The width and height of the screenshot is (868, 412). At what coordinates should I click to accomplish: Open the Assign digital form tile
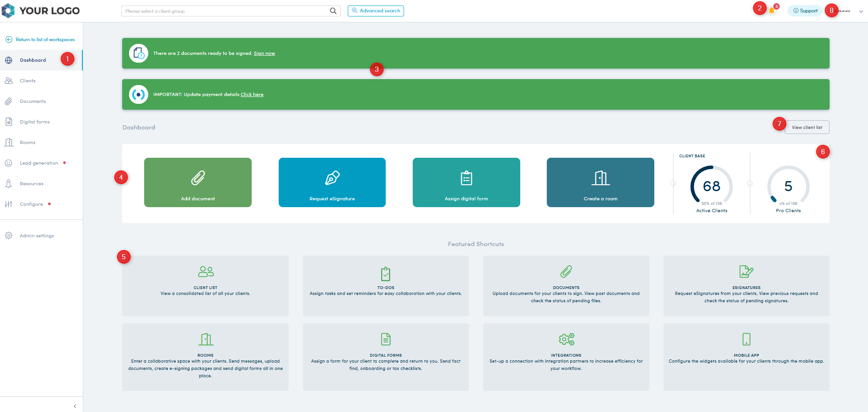coord(466,182)
